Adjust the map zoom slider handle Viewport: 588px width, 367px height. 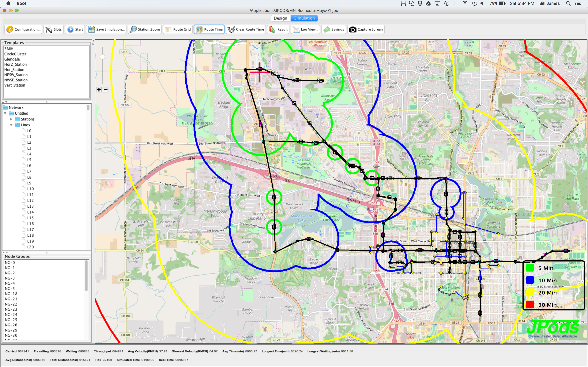(103, 57)
